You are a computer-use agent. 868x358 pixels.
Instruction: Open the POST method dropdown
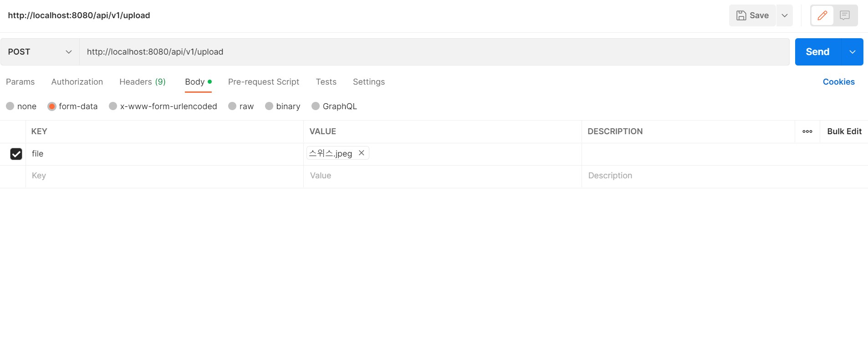40,52
